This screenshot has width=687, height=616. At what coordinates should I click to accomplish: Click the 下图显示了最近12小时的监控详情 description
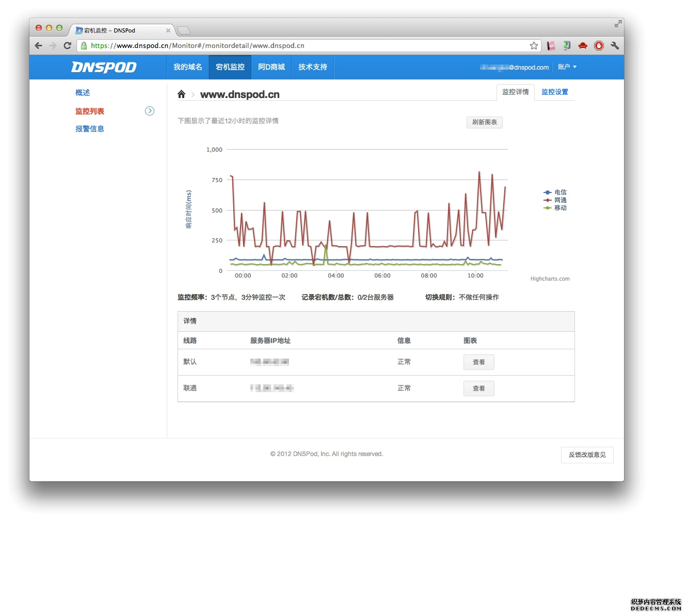pos(228,121)
